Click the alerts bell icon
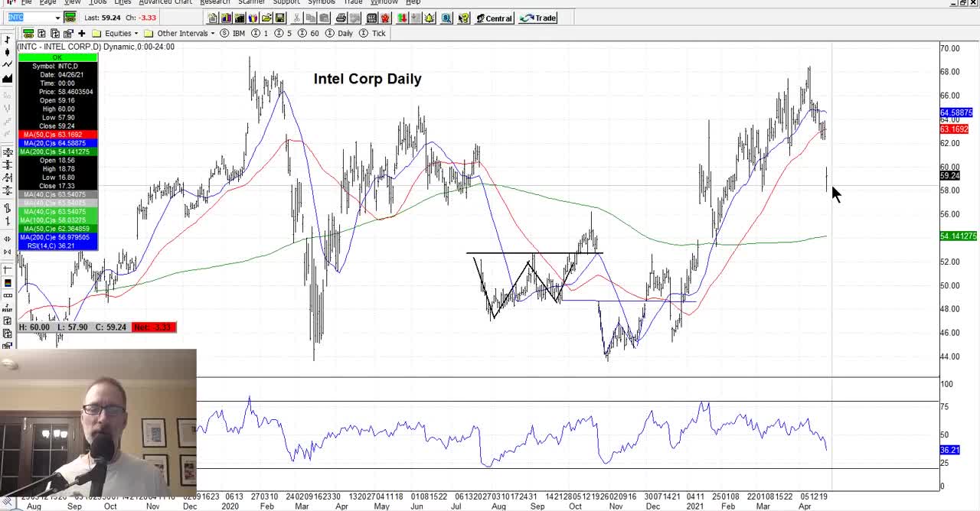This screenshot has width=980, height=511. 429,18
